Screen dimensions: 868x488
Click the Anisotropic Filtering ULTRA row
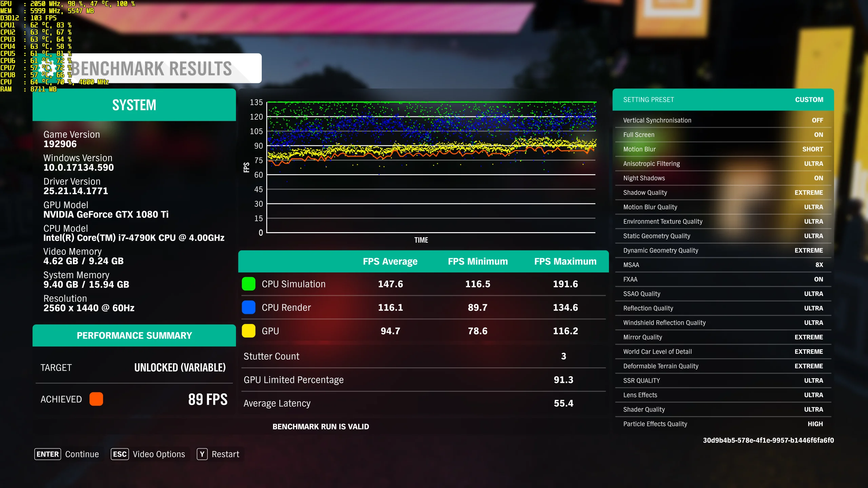point(723,164)
